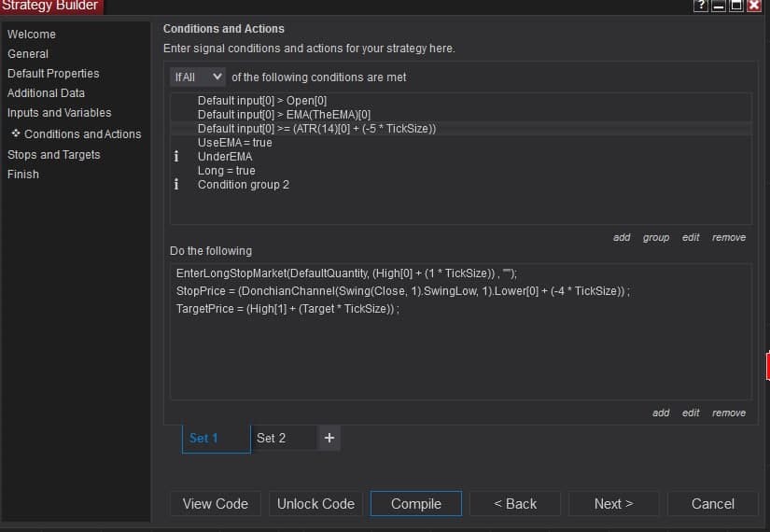Image resolution: width=770 pixels, height=532 pixels.
Task: Click 'add' under the actions list
Action: [x=661, y=413]
